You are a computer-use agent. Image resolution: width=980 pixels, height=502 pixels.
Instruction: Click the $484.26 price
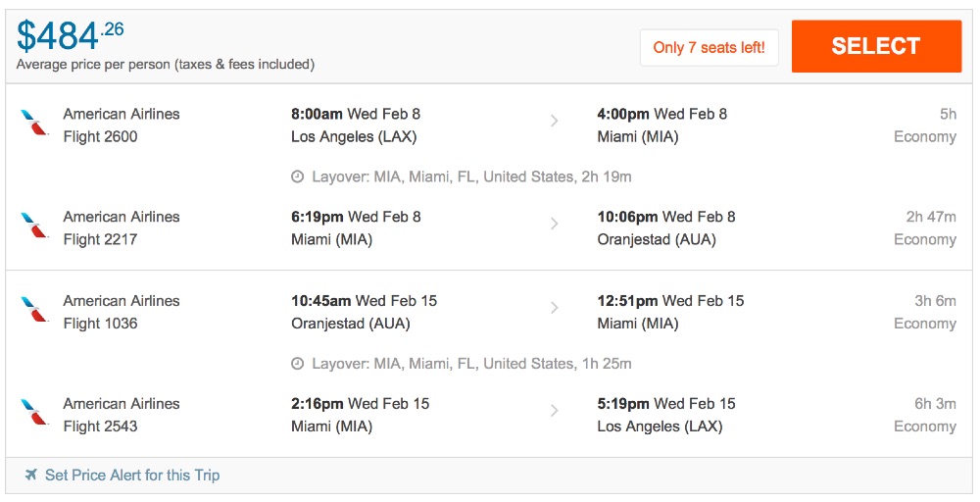pos(71,35)
